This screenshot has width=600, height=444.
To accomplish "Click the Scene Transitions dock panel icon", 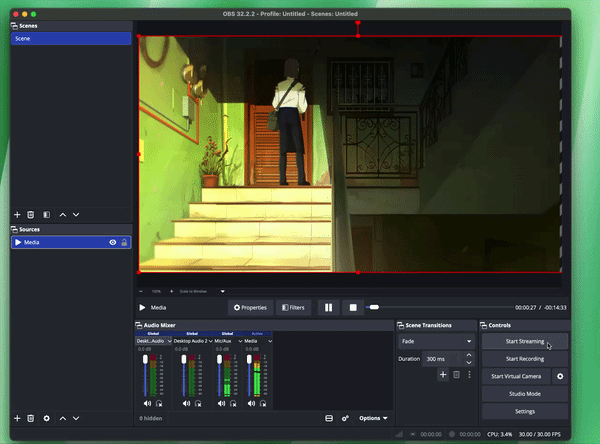I will pos(401,325).
